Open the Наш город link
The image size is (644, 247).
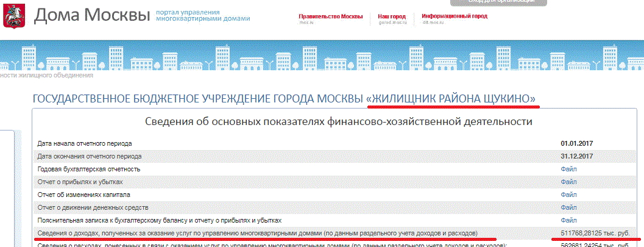tap(392, 16)
